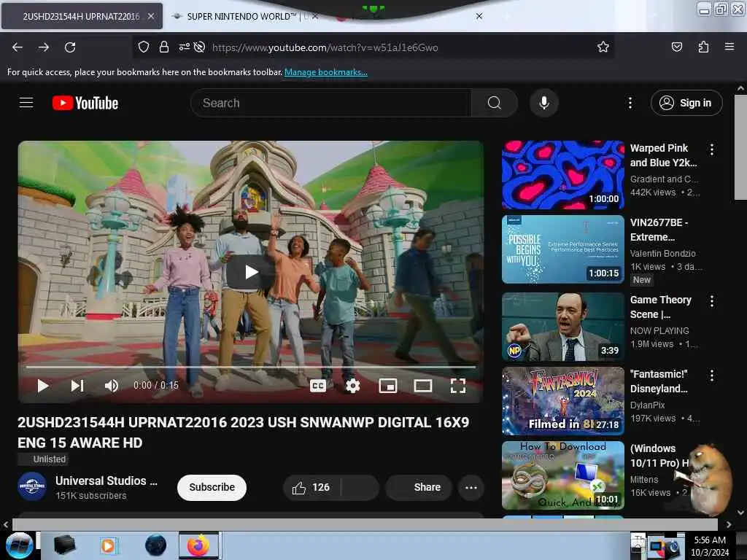
Task: Open the browser extensions puzzle icon
Action: [x=703, y=47]
